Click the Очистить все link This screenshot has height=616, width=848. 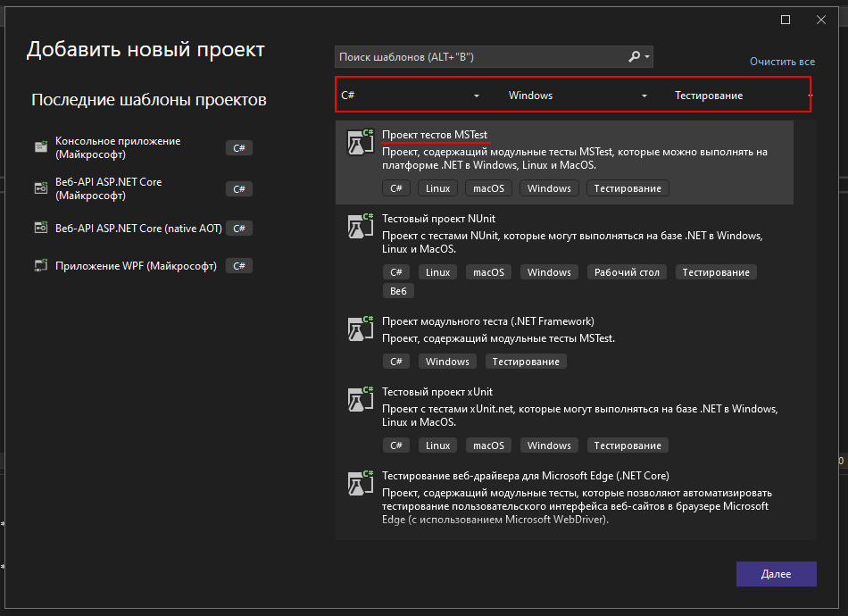[782, 62]
